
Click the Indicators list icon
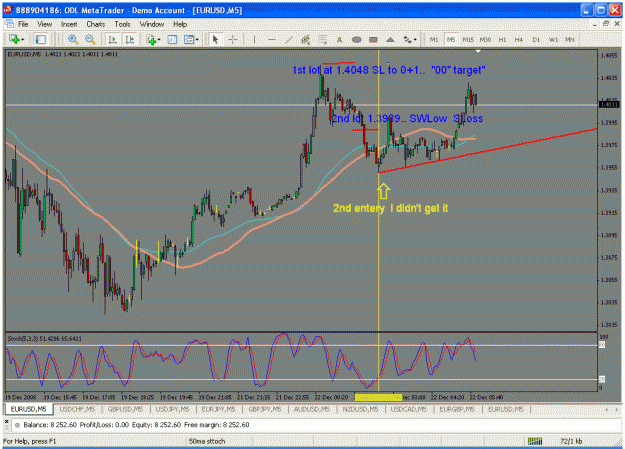[151, 39]
